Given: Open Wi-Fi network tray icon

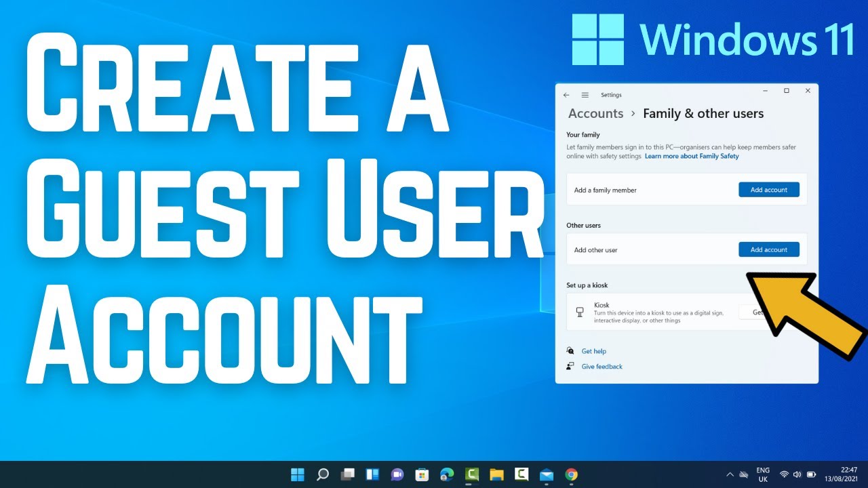Looking at the screenshot, I should [x=784, y=474].
